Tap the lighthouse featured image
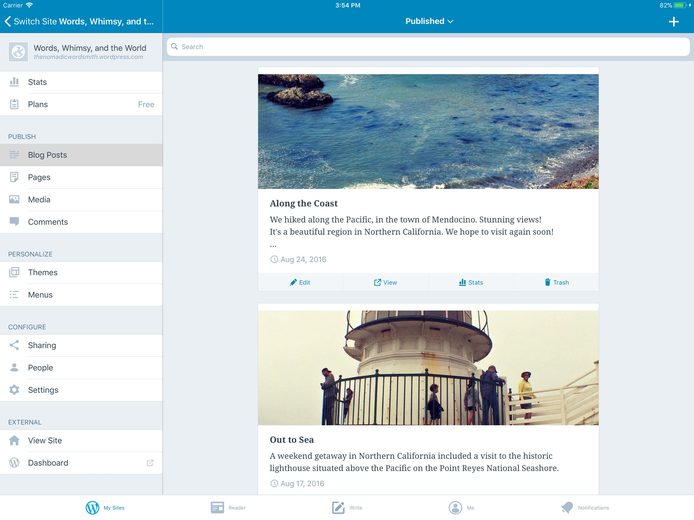 pyautogui.click(x=428, y=368)
